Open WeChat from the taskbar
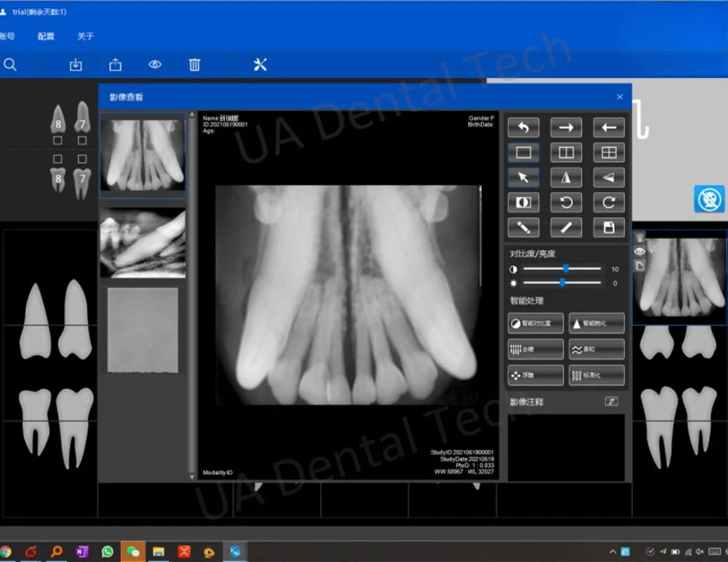 [133, 551]
